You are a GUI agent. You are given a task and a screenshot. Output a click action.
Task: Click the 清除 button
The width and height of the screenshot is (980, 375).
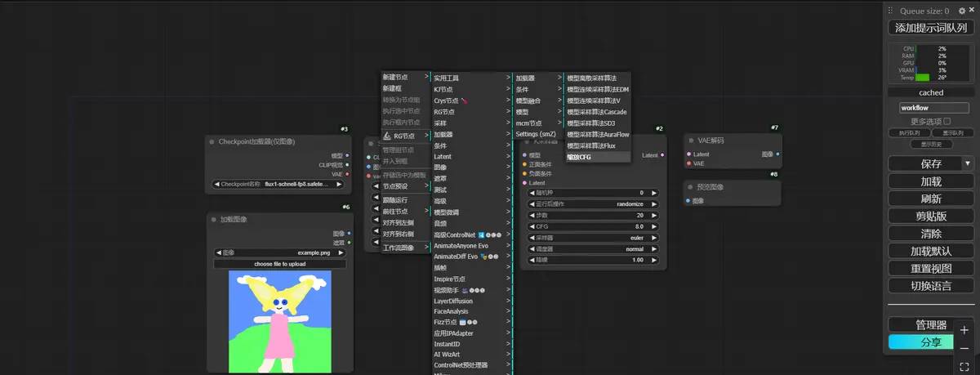[x=931, y=234]
